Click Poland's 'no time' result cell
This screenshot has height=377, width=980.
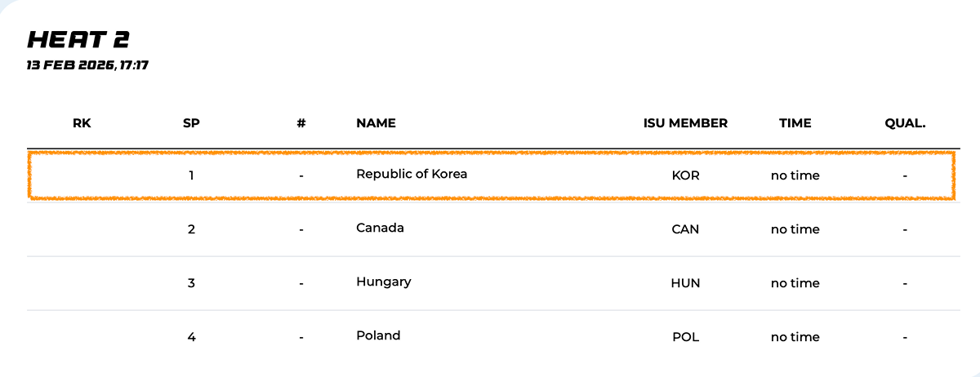point(795,337)
